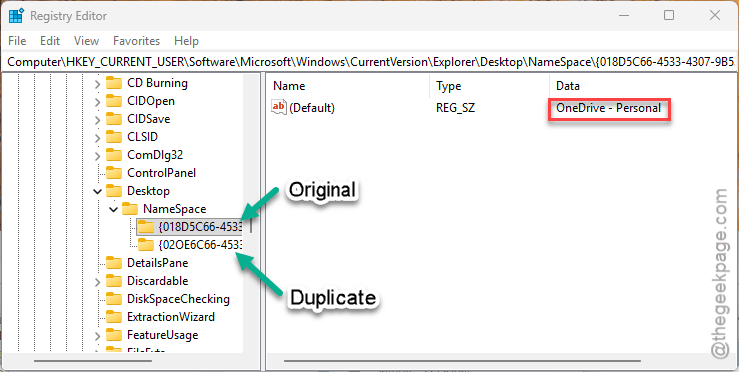
Task: Expand the CIDOpen key
Action: pyautogui.click(x=97, y=102)
